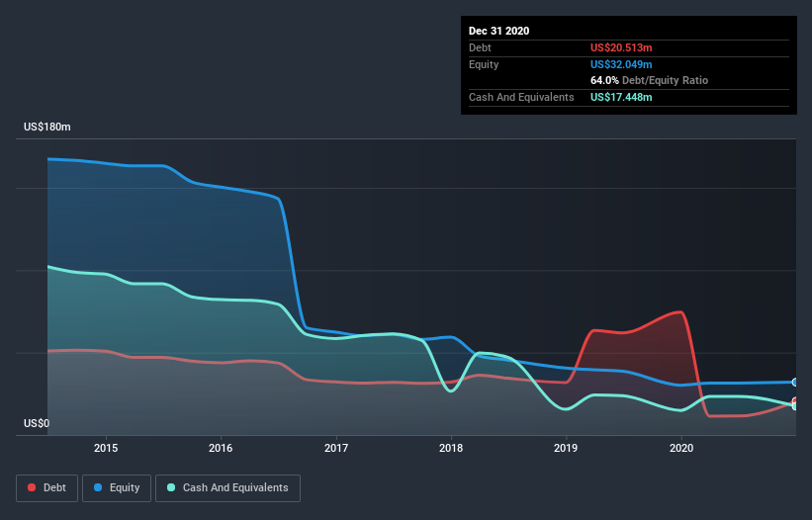Image resolution: width=812 pixels, height=520 pixels.
Task: Click the US$180m y-axis label
Action: pyautogui.click(x=47, y=127)
